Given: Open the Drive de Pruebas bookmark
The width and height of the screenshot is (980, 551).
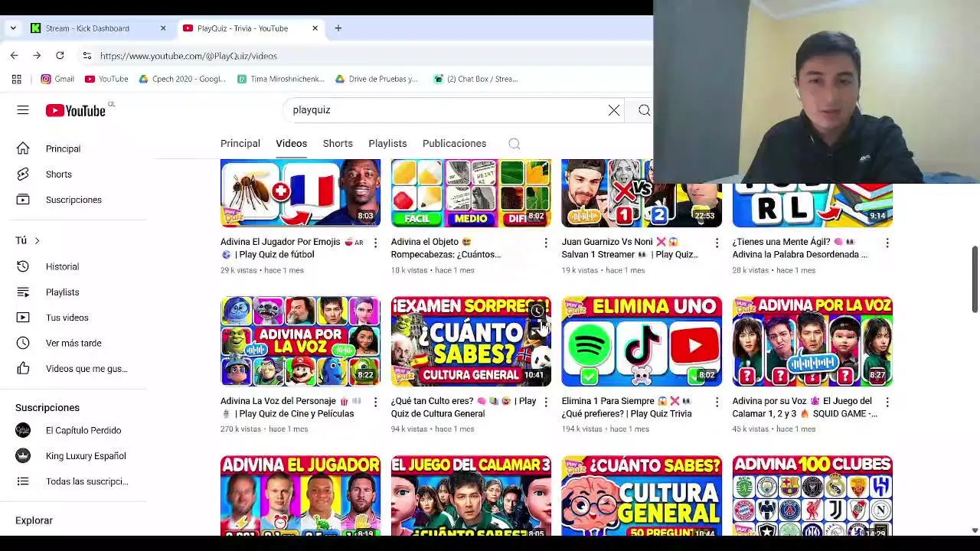Looking at the screenshot, I should point(377,79).
